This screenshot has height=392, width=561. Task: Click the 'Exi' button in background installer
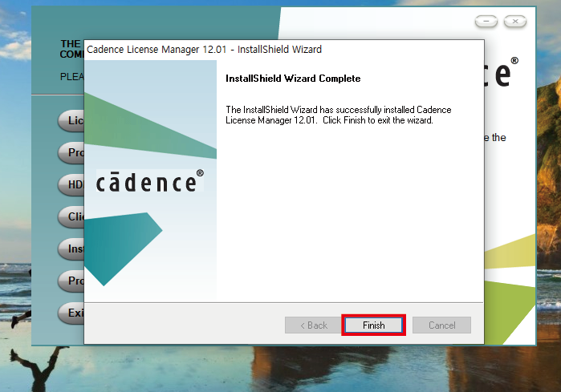[x=71, y=313]
